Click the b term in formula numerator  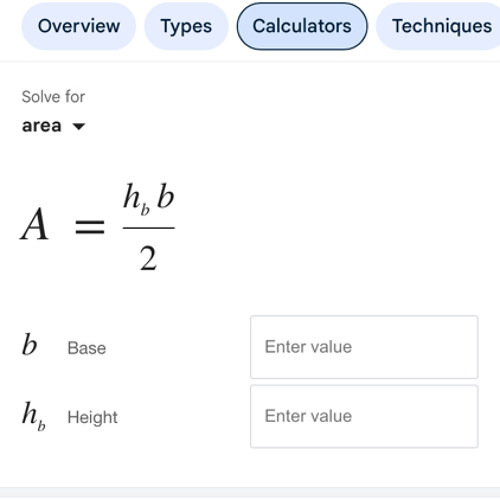[166, 196]
